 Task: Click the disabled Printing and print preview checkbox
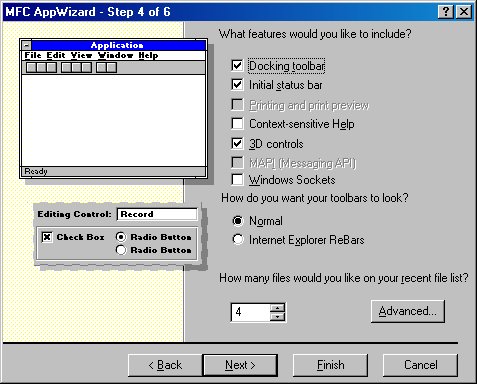(x=237, y=105)
